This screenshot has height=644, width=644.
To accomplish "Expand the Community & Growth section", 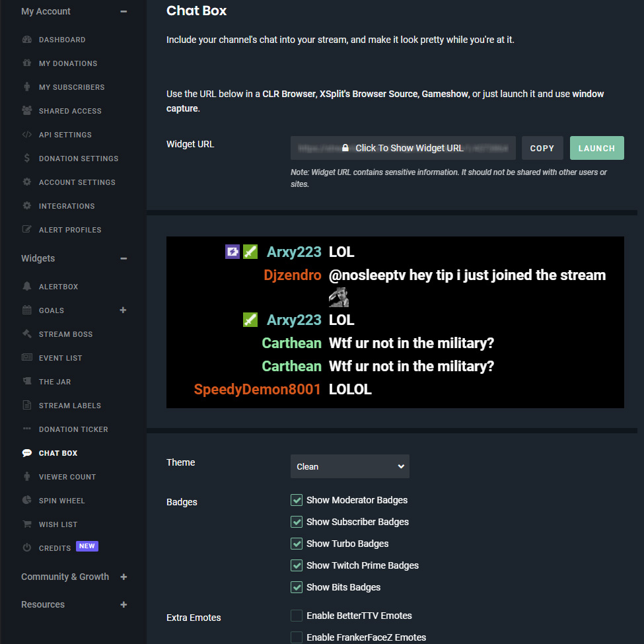I will [124, 577].
